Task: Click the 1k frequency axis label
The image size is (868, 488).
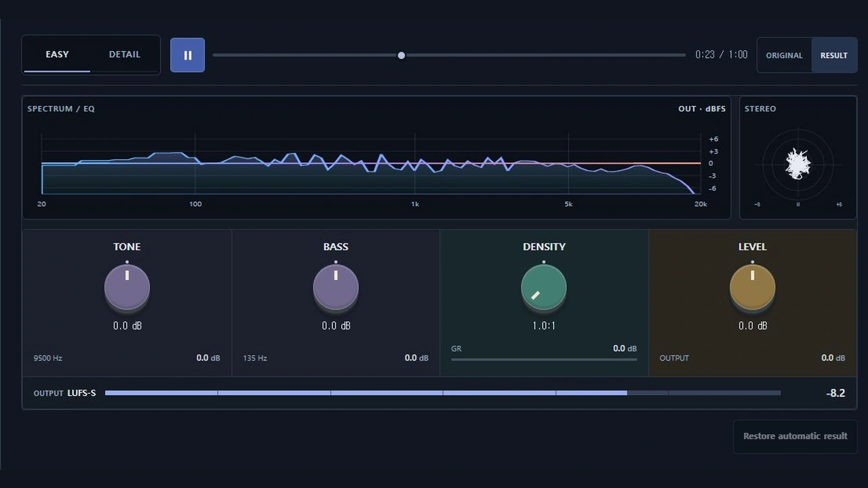Action: (x=415, y=204)
